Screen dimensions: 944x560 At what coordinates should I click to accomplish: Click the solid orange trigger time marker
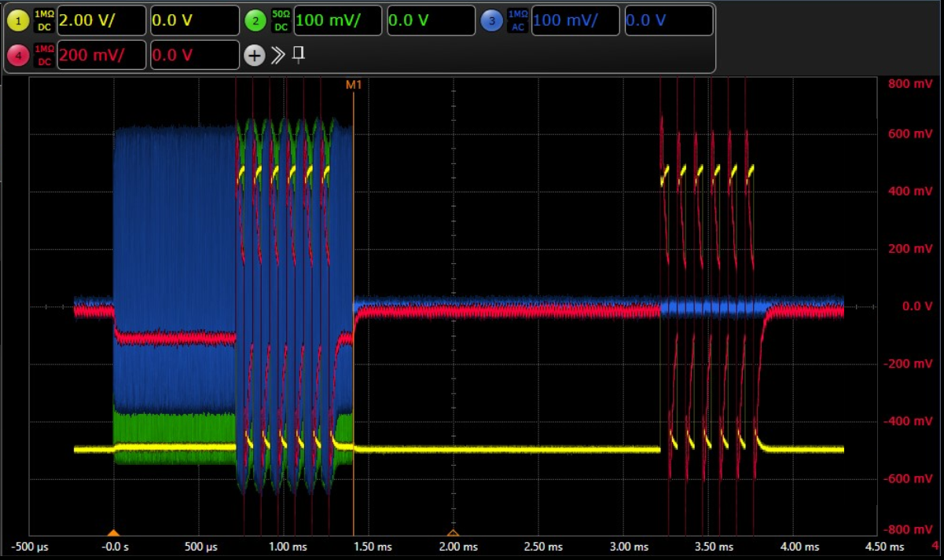tap(113, 533)
